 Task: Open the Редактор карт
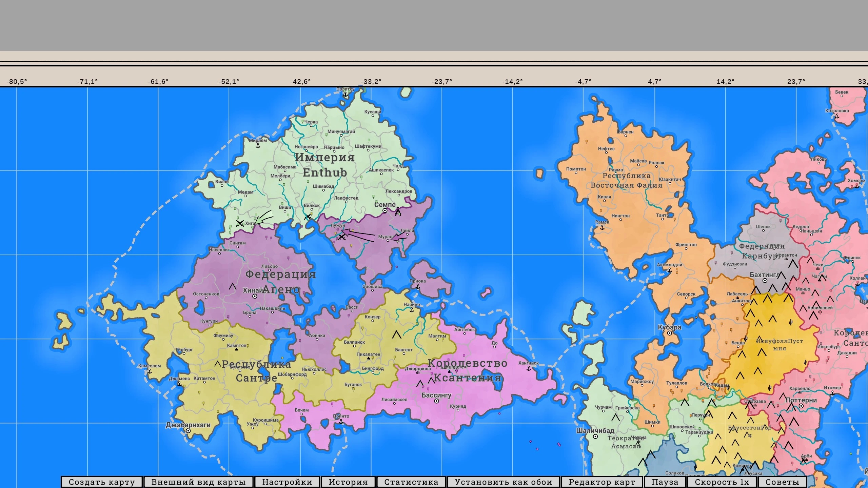(x=602, y=482)
